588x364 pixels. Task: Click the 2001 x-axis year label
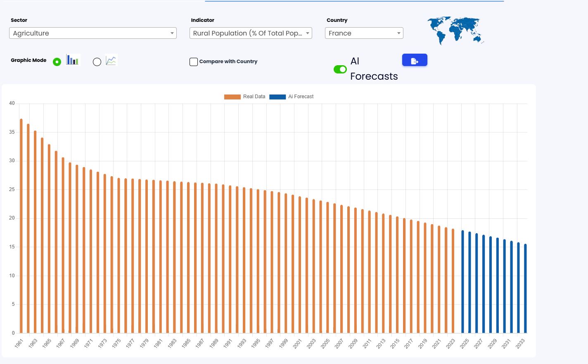click(x=297, y=343)
